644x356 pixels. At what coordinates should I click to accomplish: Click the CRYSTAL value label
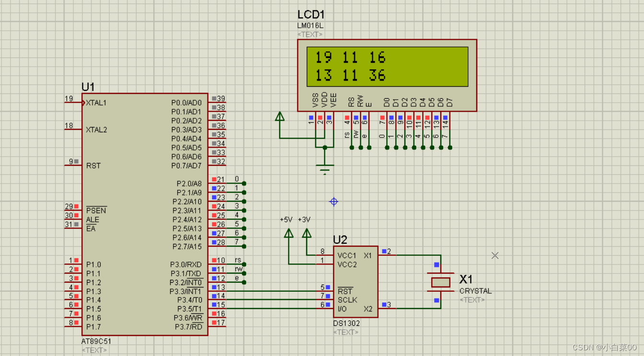click(475, 291)
